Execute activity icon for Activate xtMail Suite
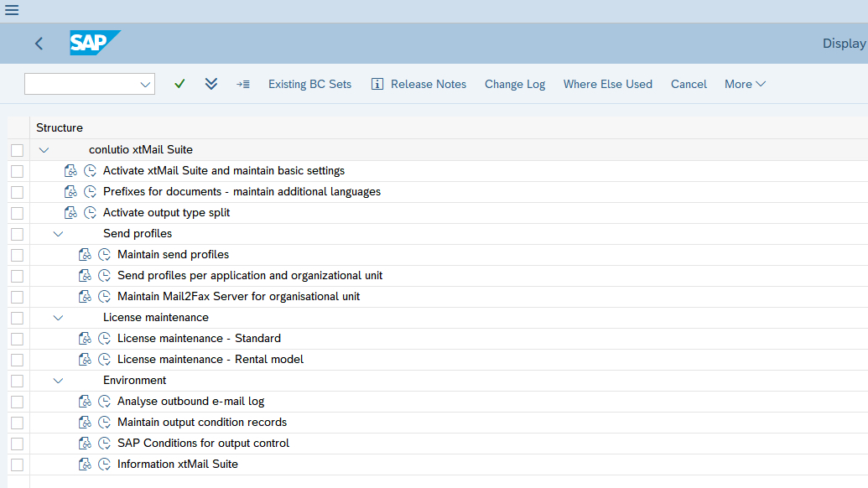868x488 pixels. (91, 170)
